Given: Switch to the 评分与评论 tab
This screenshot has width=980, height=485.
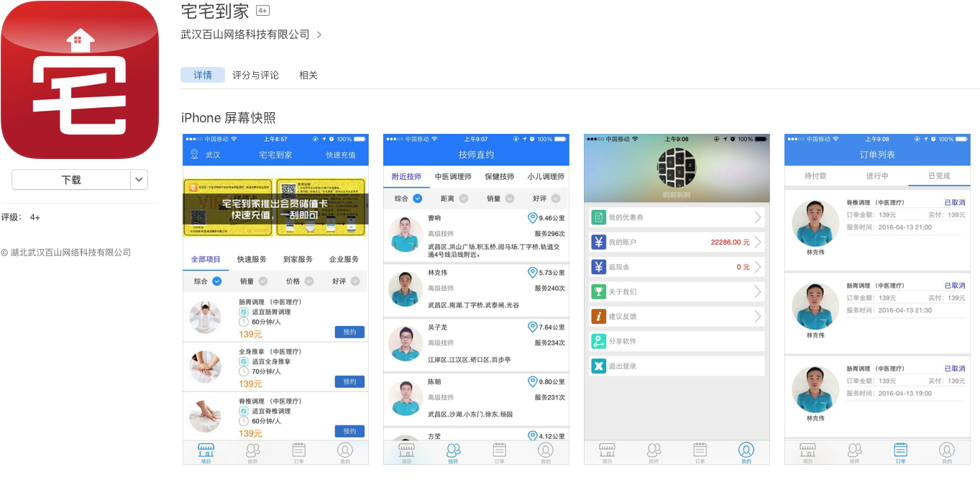Looking at the screenshot, I should (255, 75).
